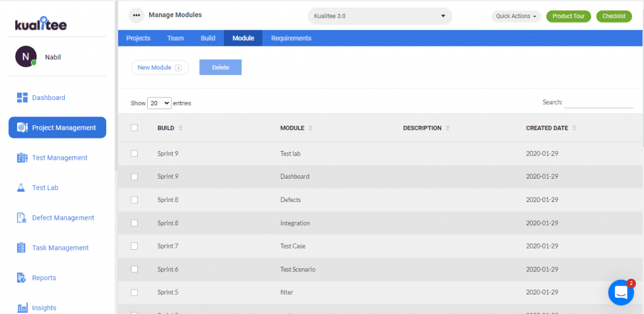Click Sprint 5 build cell
644x314 pixels.
pyautogui.click(x=167, y=293)
